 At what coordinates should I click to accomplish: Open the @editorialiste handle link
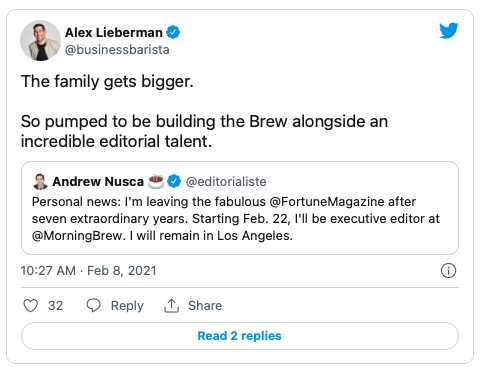click(x=226, y=182)
